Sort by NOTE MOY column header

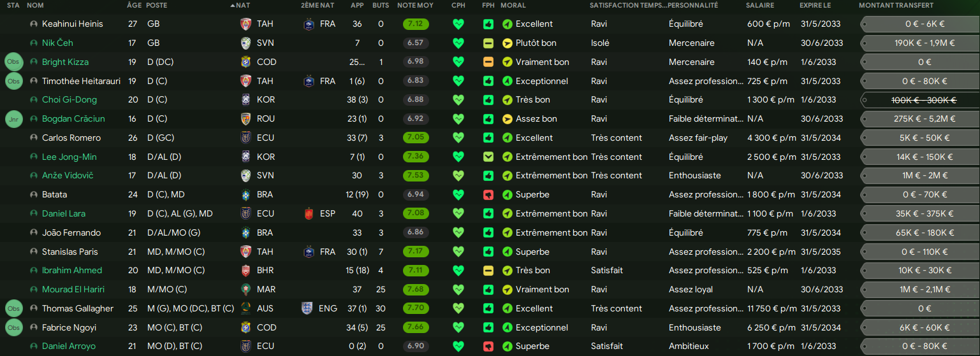(415, 5)
